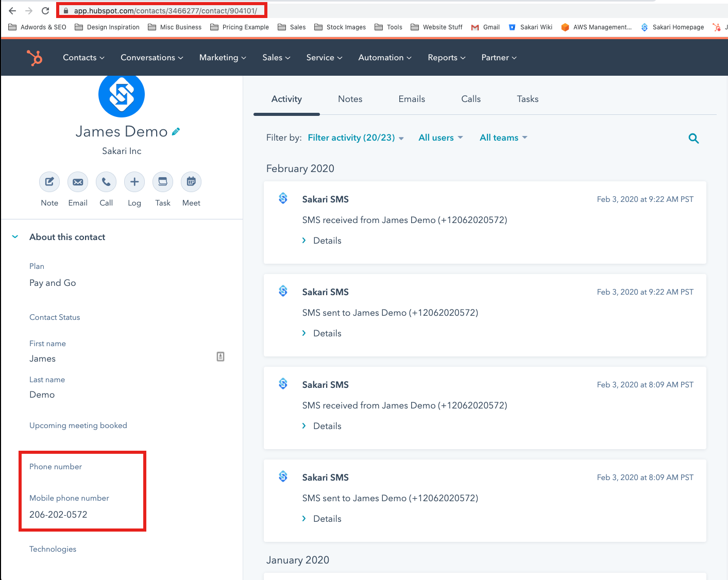This screenshot has width=728, height=580.
Task: Click the Sakari Inc company name
Action: [122, 151]
